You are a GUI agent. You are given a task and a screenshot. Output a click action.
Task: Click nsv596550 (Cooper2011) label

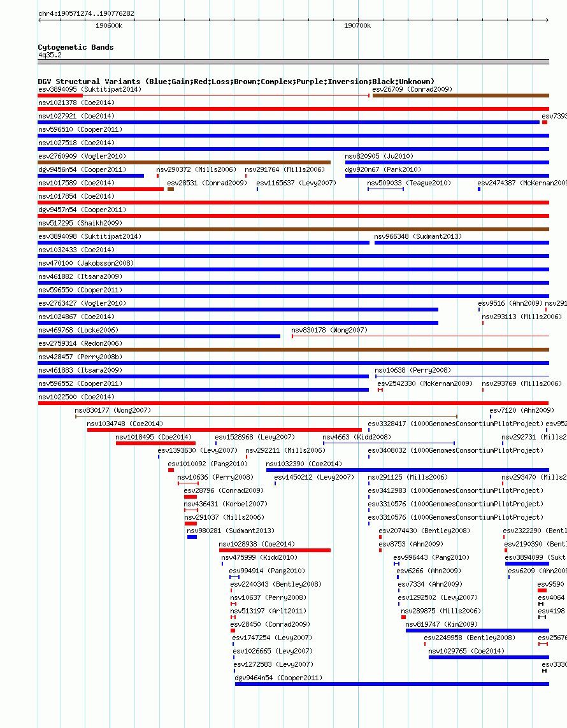tap(80, 290)
